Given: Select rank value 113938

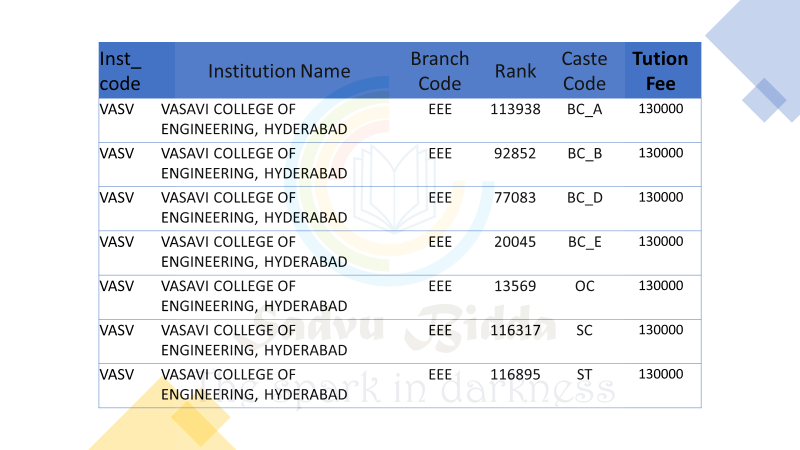Looking at the screenshot, I should [515, 109].
